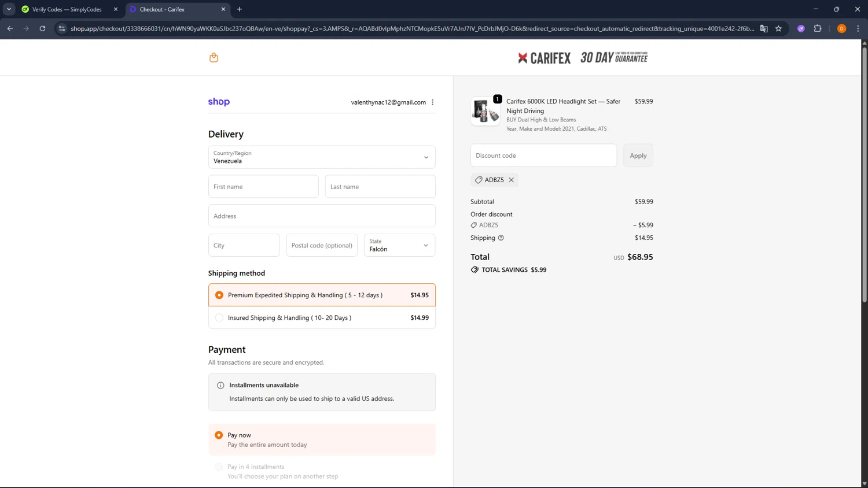Open the translate page icon

click(764, 28)
